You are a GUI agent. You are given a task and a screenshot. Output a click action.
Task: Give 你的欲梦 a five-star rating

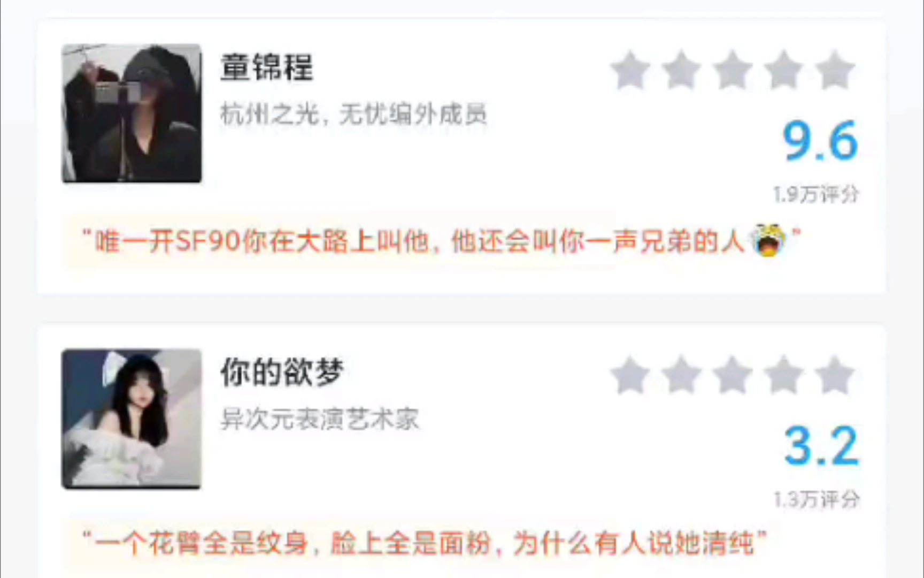[835, 375]
